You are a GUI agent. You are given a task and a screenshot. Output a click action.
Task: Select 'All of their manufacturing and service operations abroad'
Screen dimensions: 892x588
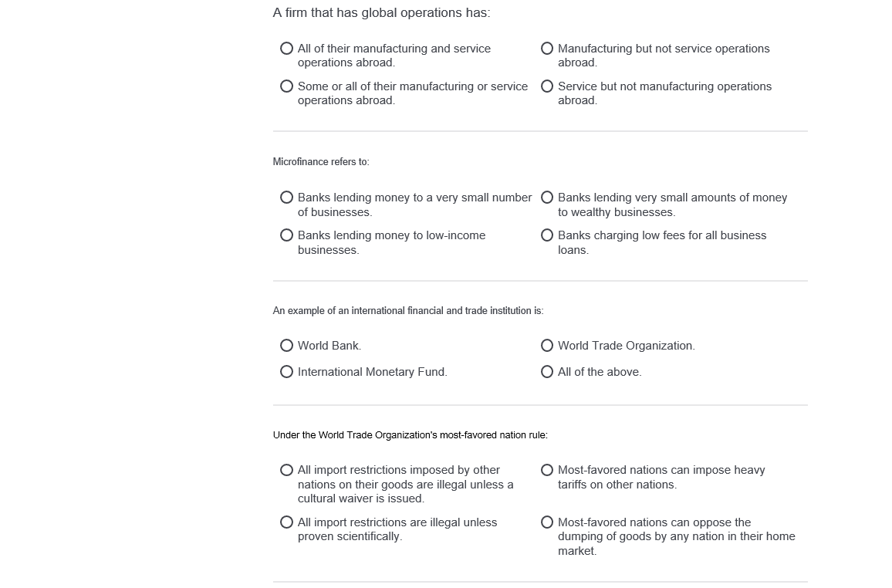(x=287, y=49)
